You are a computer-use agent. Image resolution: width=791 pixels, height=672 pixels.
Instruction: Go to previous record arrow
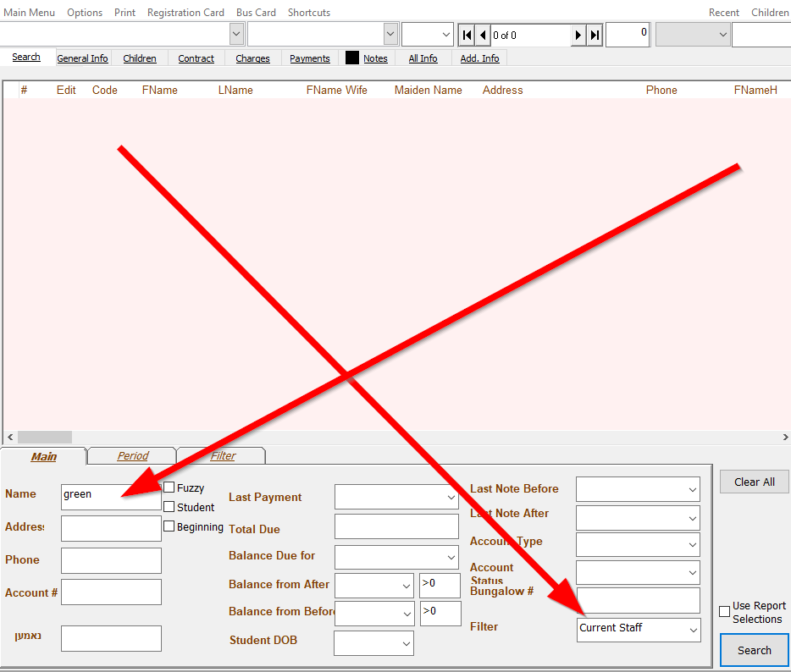[483, 35]
